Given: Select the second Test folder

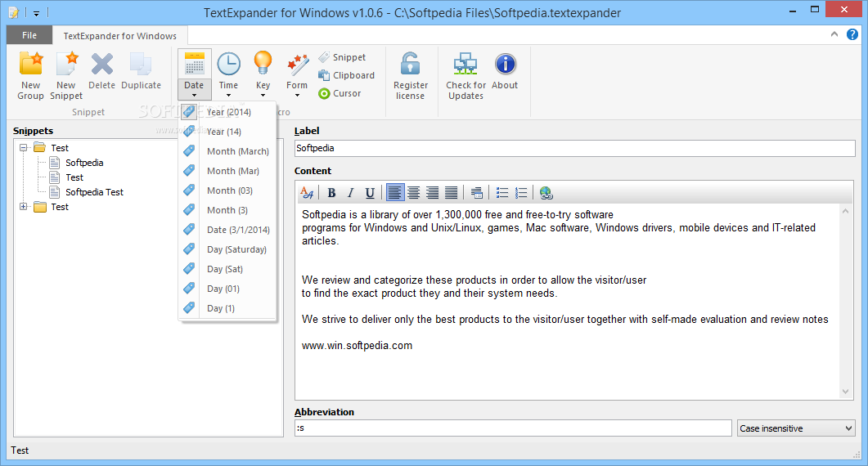Looking at the screenshot, I should pyautogui.click(x=52, y=207).
